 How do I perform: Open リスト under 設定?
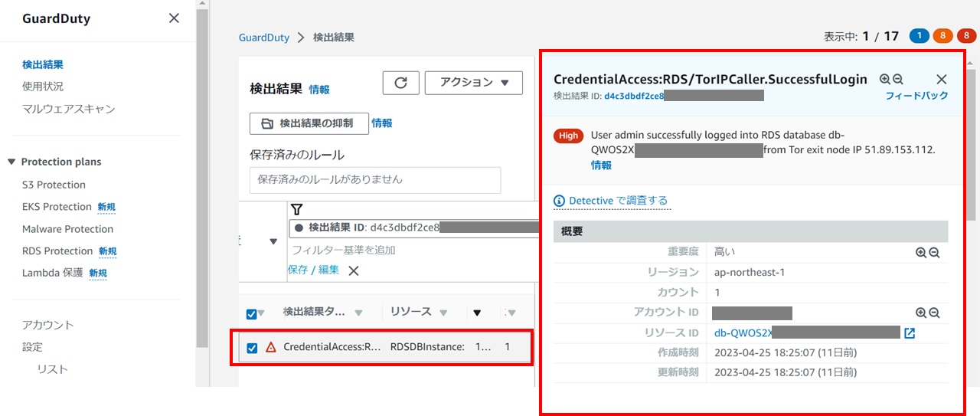tap(53, 369)
